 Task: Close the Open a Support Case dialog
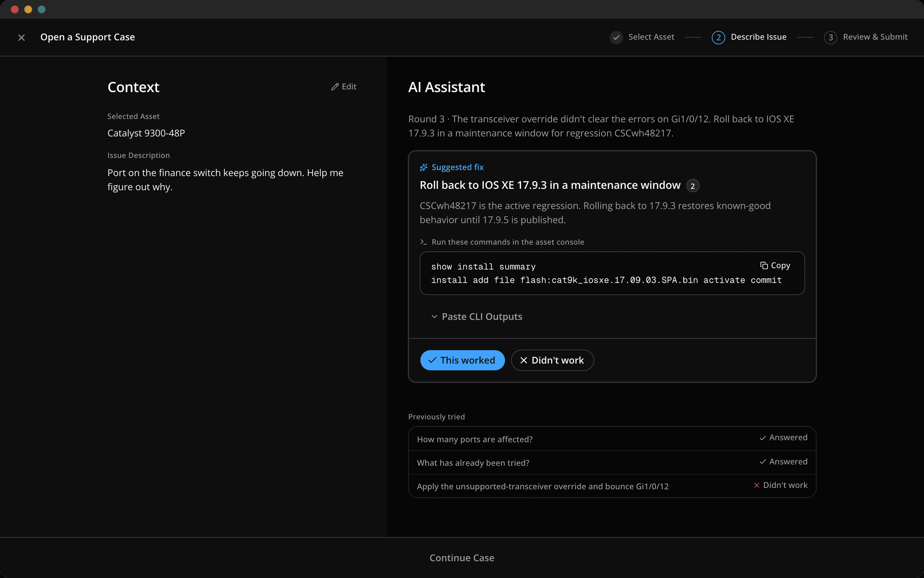click(x=21, y=37)
